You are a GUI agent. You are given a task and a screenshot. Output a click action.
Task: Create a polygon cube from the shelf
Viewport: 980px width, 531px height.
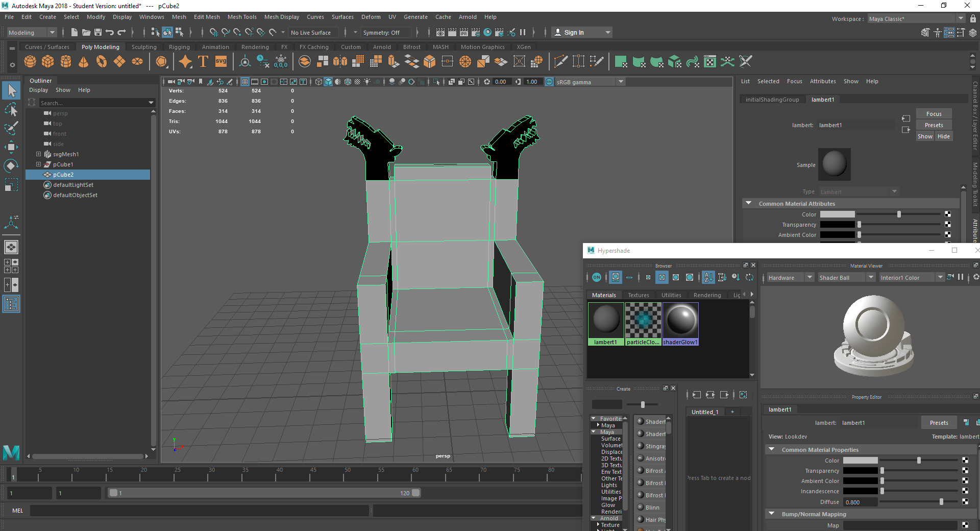tap(48, 62)
